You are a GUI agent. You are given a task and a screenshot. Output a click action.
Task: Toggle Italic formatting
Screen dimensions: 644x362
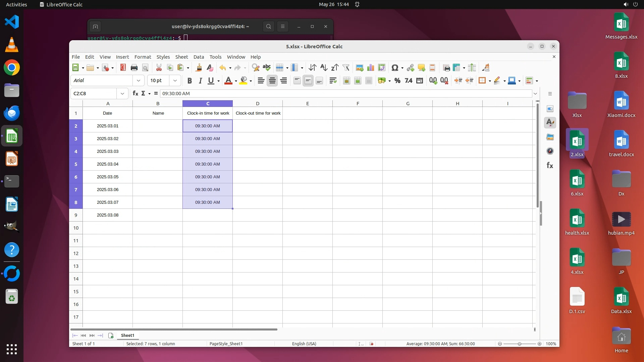tap(200, 80)
